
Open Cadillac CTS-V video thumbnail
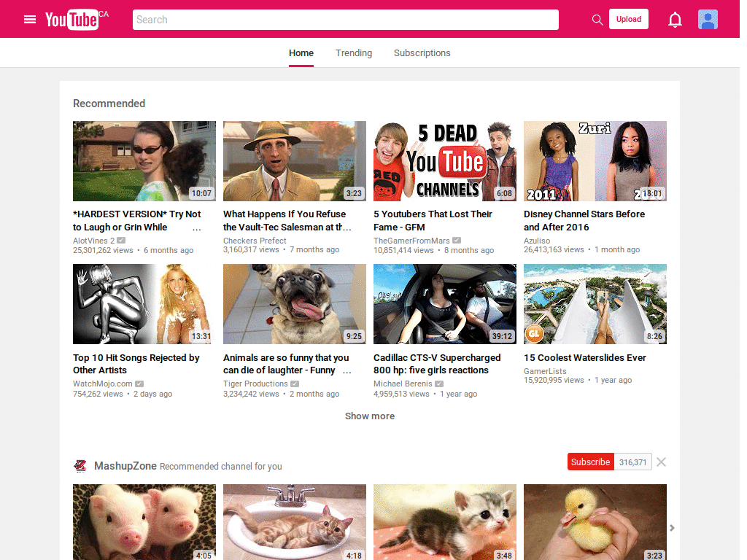445,304
